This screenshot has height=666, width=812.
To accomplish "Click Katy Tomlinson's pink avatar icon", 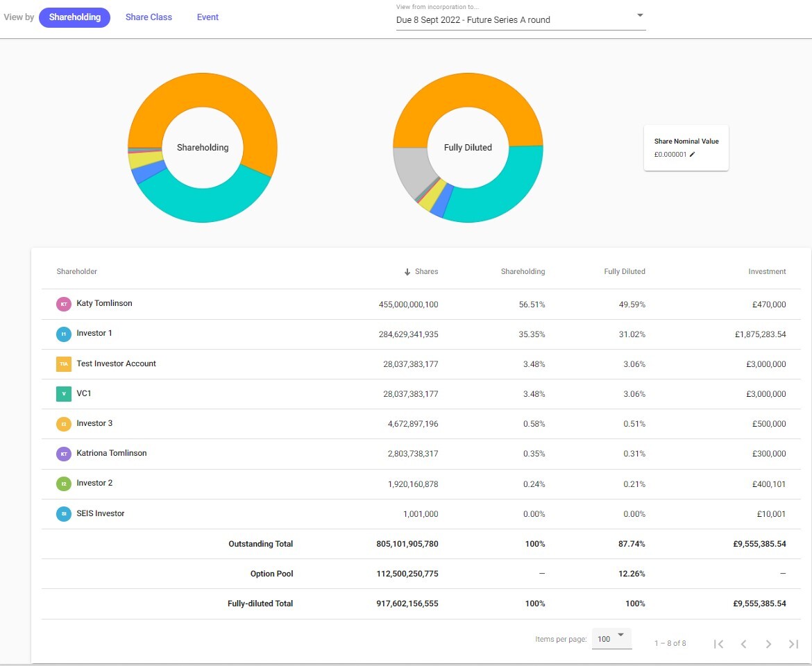I will (x=64, y=304).
